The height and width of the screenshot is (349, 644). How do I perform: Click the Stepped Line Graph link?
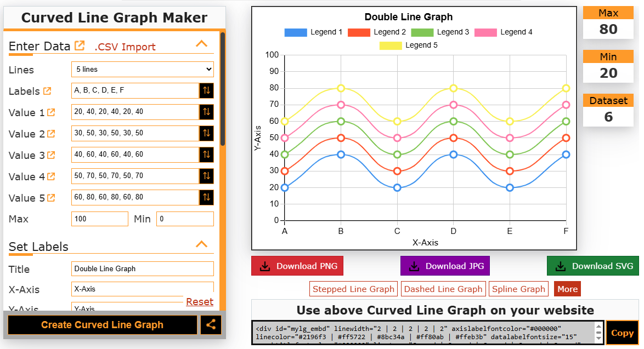click(x=353, y=289)
